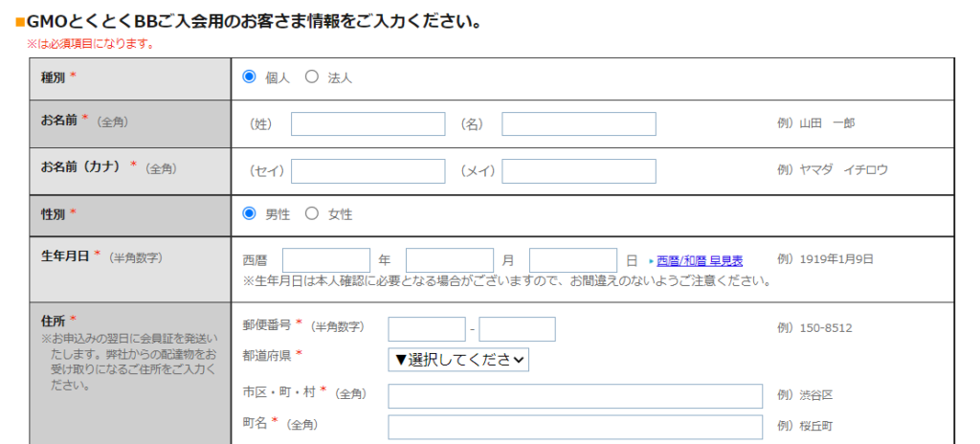The height and width of the screenshot is (444, 980).
Task: Click the 名 first name field
Action: click(579, 123)
